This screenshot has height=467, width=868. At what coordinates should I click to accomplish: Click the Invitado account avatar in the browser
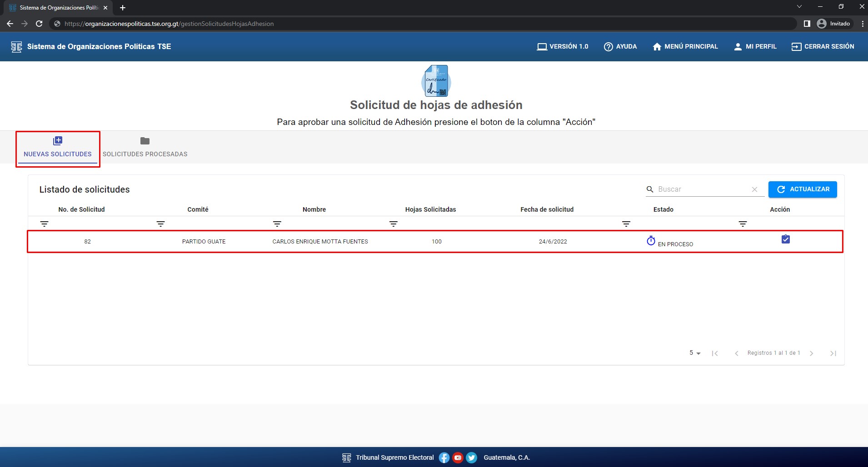coord(822,24)
